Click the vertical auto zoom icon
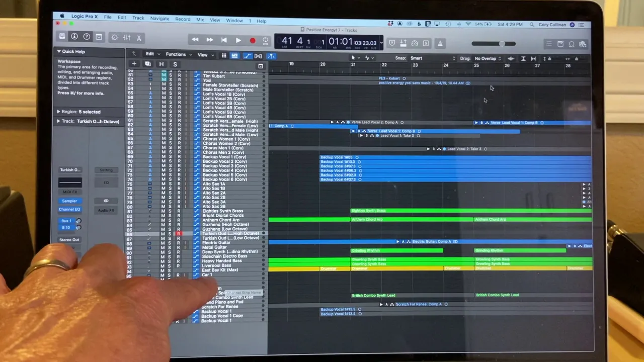The height and width of the screenshot is (362, 644). pyautogui.click(x=523, y=59)
